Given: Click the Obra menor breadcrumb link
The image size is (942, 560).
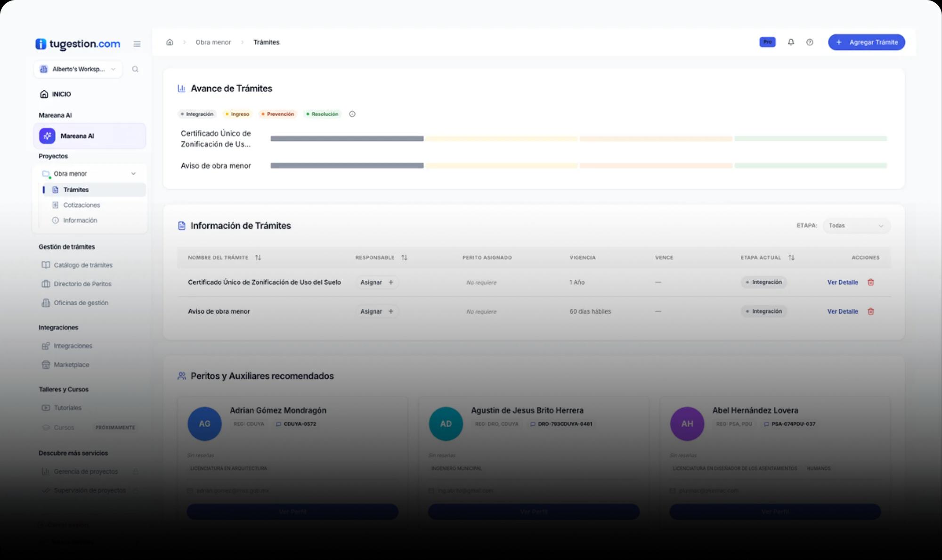Looking at the screenshot, I should (213, 42).
